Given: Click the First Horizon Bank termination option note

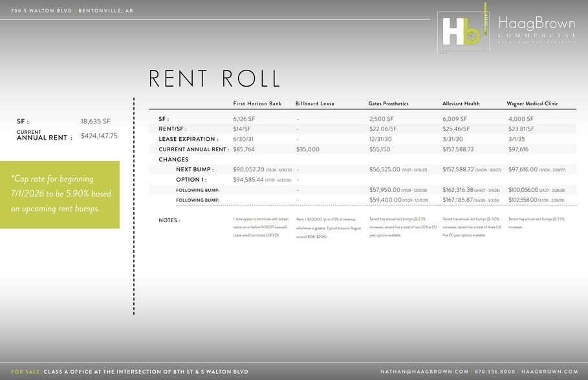Looking at the screenshot, I should click(261, 227).
